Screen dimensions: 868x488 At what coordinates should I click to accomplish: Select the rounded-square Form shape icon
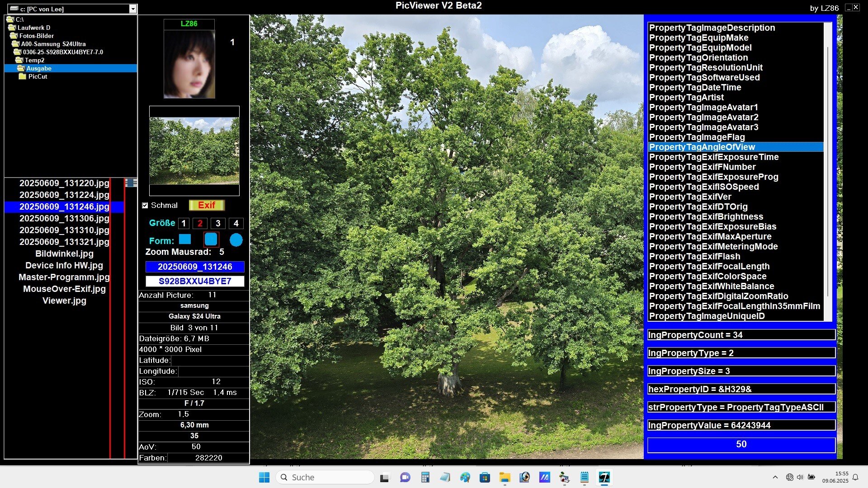pos(211,239)
